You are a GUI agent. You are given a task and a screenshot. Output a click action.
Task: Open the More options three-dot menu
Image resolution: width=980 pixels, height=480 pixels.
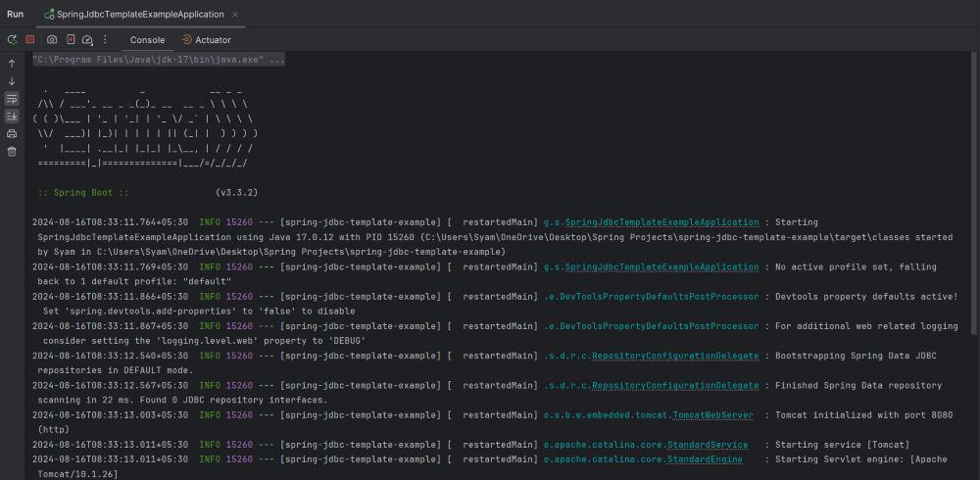tap(105, 39)
